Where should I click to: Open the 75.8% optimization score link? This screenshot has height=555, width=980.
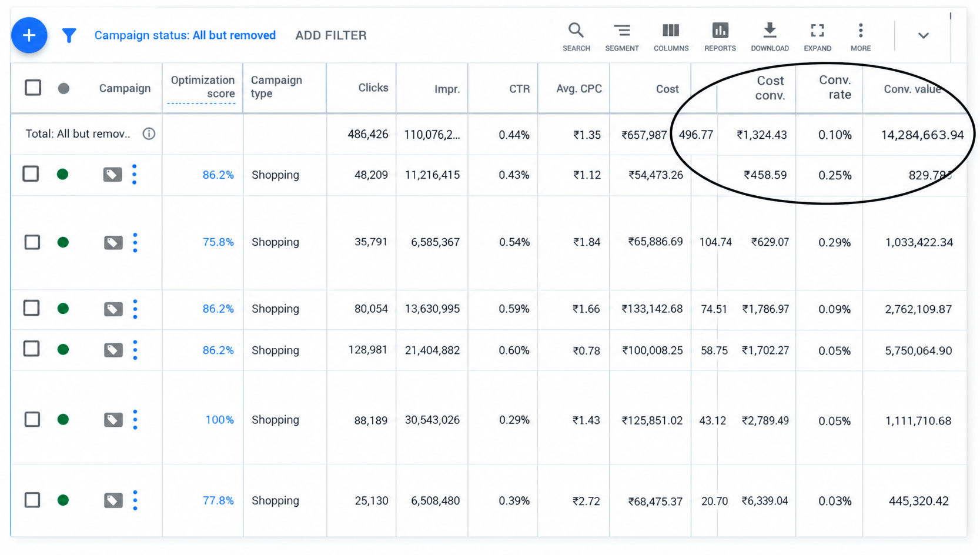[x=218, y=242]
